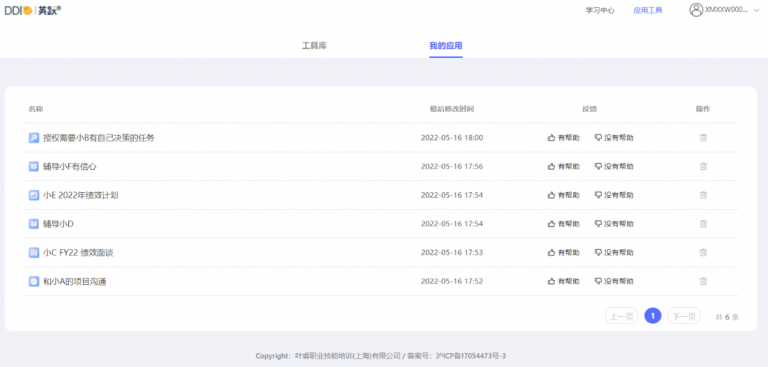Click the 2022-05-16 17:53 timestamp
Image resolution: width=768 pixels, height=367 pixels.
pyautogui.click(x=452, y=253)
